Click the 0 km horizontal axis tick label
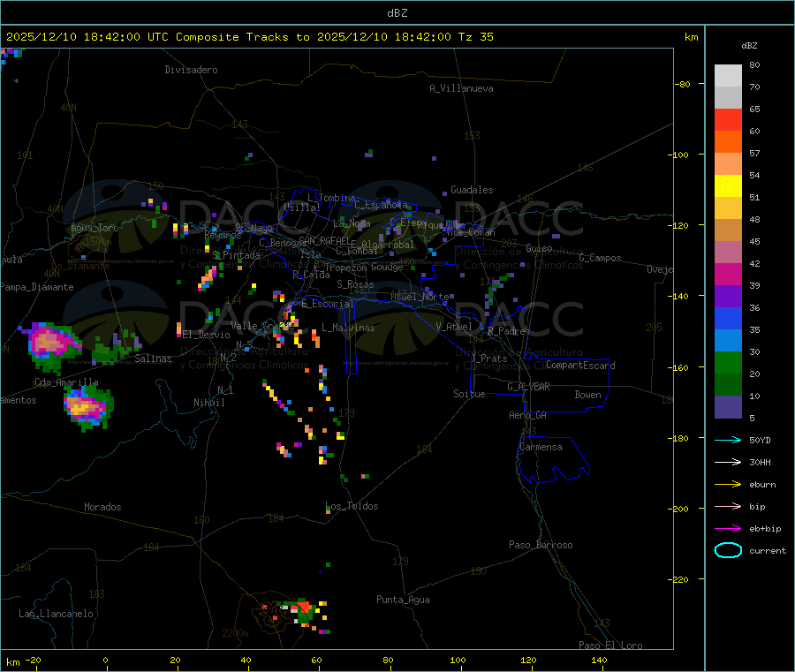 pyautogui.click(x=105, y=660)
